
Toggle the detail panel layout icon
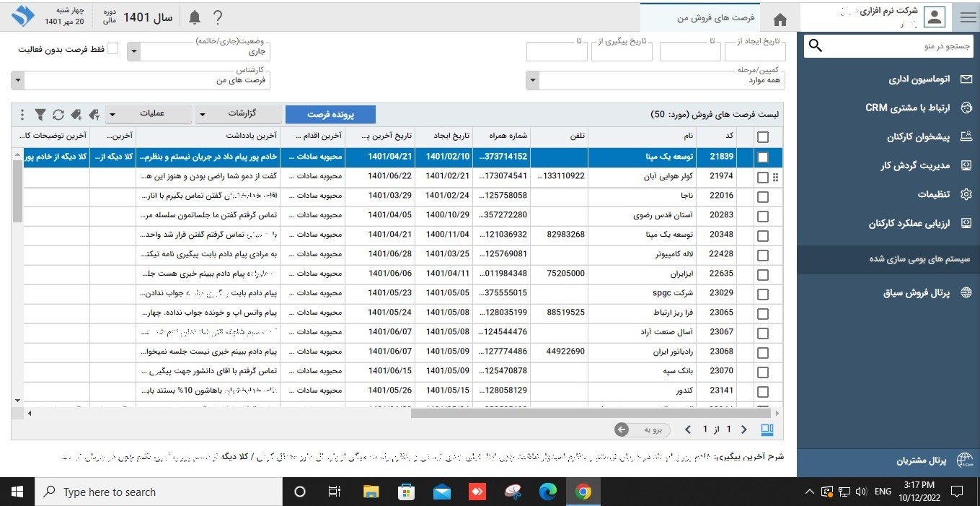[x=767, y=429]
